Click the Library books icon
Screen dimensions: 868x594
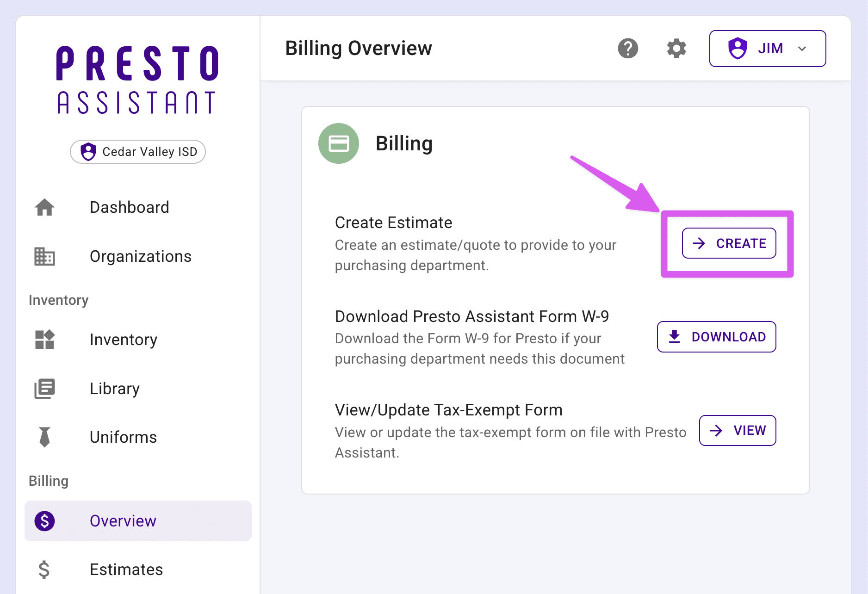click(44, 389)
